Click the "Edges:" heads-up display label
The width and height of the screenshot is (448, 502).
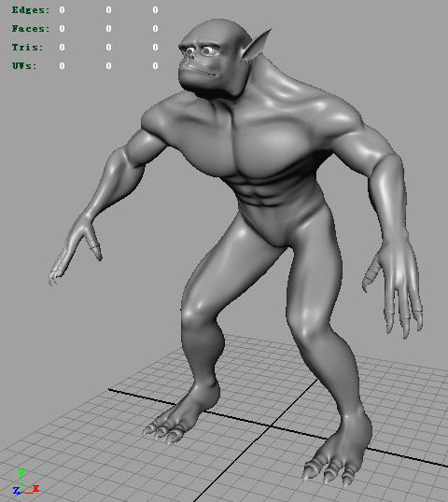pos(31,10)
